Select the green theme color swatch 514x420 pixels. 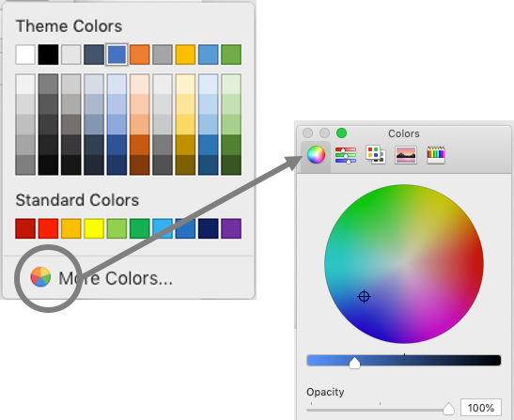click(x=231, y=54)
